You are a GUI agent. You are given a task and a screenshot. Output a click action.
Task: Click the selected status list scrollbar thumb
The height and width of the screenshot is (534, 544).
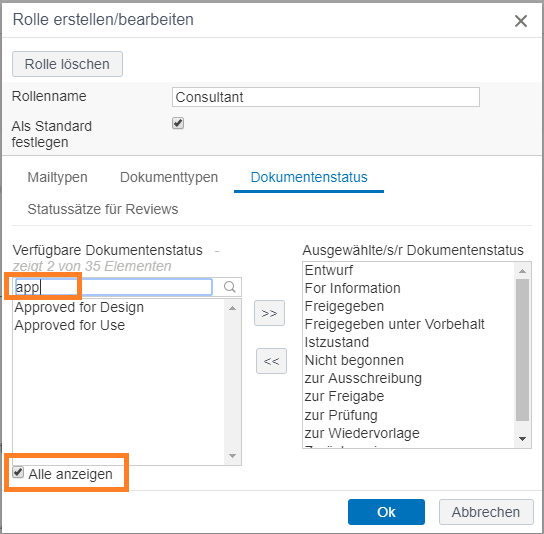point(522,350)
